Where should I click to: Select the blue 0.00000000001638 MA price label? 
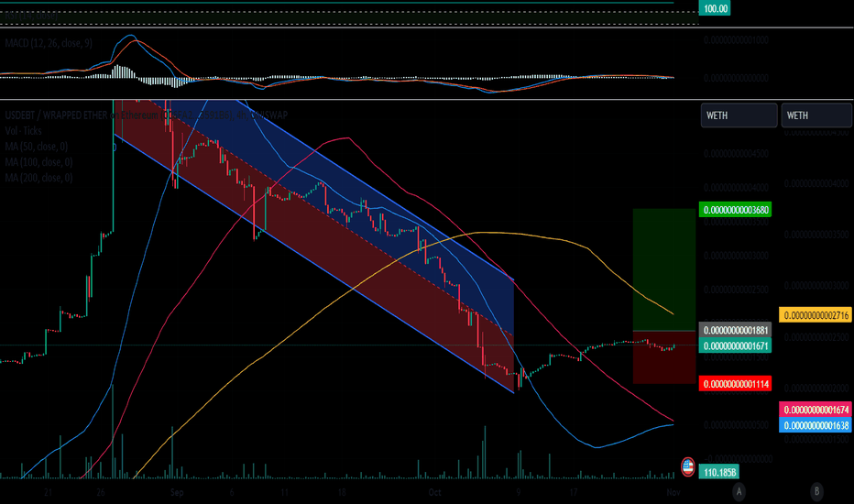click(816, 425)
